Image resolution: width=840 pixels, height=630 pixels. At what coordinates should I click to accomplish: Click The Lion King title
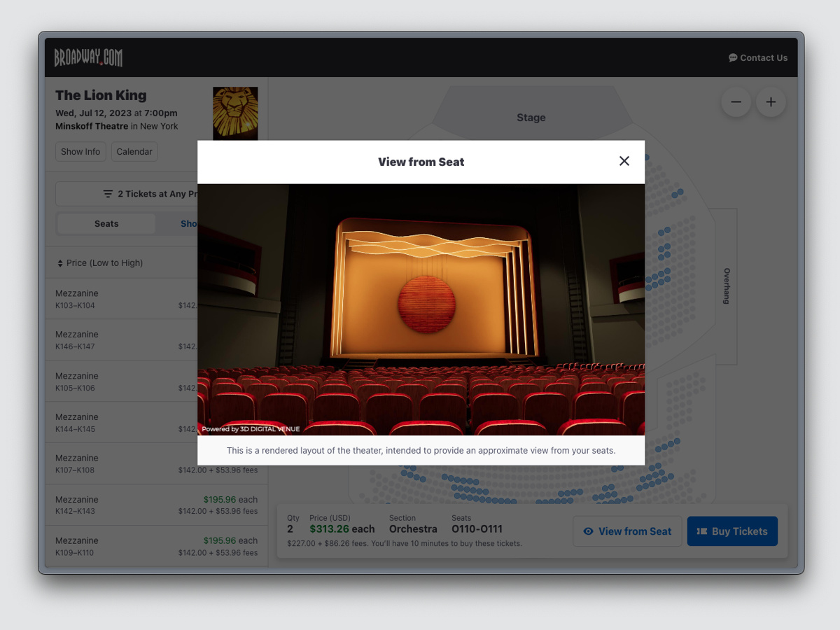[x=101, y=95]
